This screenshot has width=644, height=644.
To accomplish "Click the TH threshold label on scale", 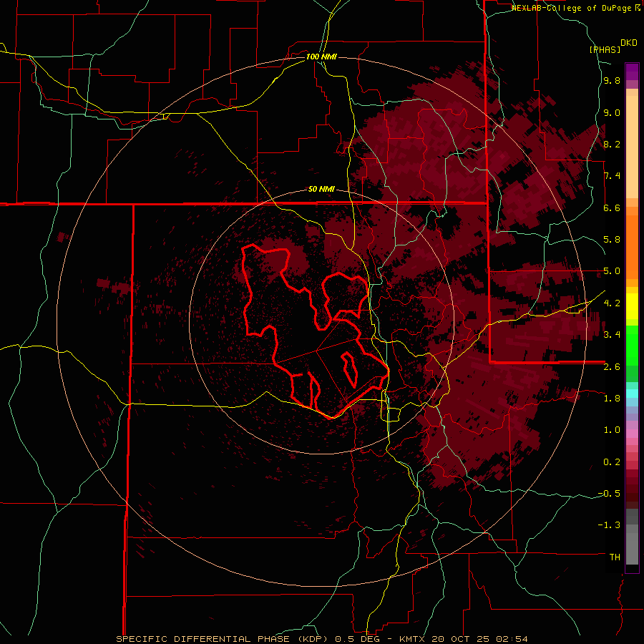I will 615,557.
